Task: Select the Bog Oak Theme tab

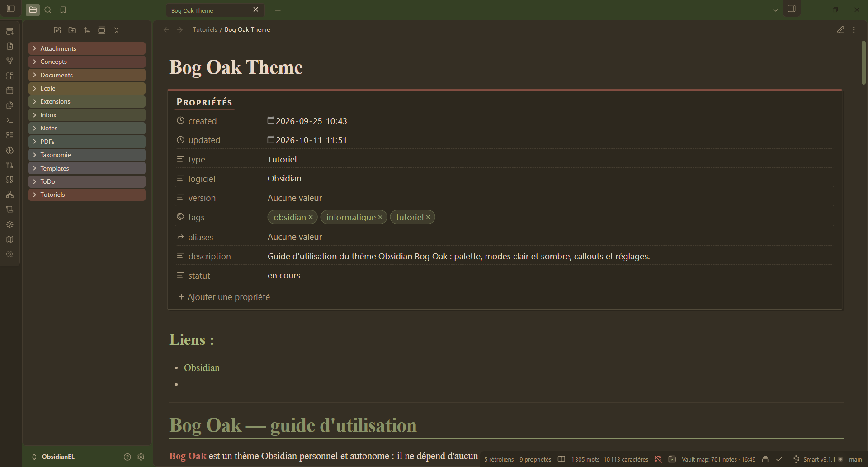Action: (215, 10)
